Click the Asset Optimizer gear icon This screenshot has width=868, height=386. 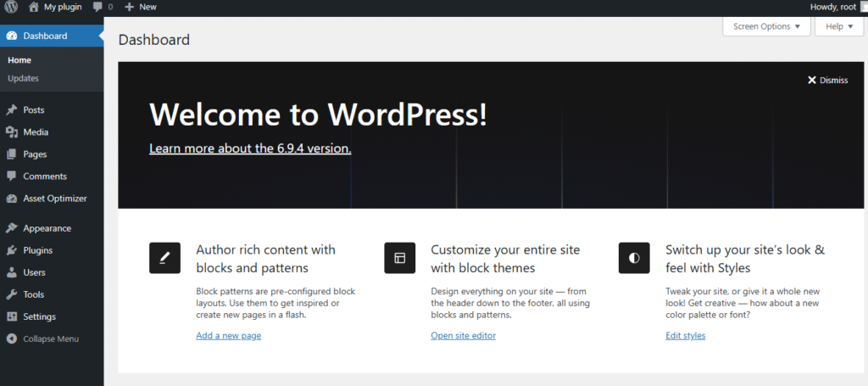(x=11, y=199)
